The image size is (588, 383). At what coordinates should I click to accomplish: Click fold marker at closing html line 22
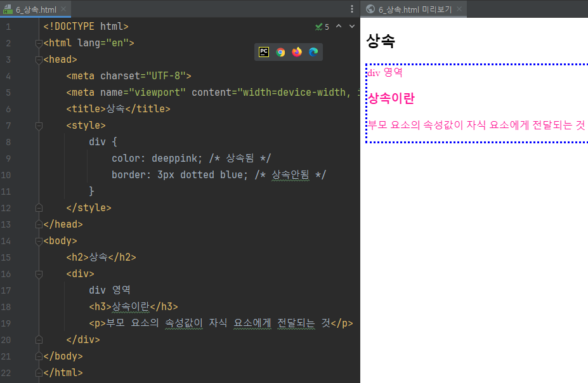pos(39,372)
